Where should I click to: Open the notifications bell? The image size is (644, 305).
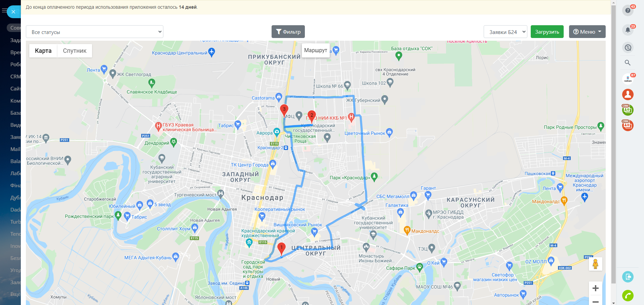tap(628, 30)
